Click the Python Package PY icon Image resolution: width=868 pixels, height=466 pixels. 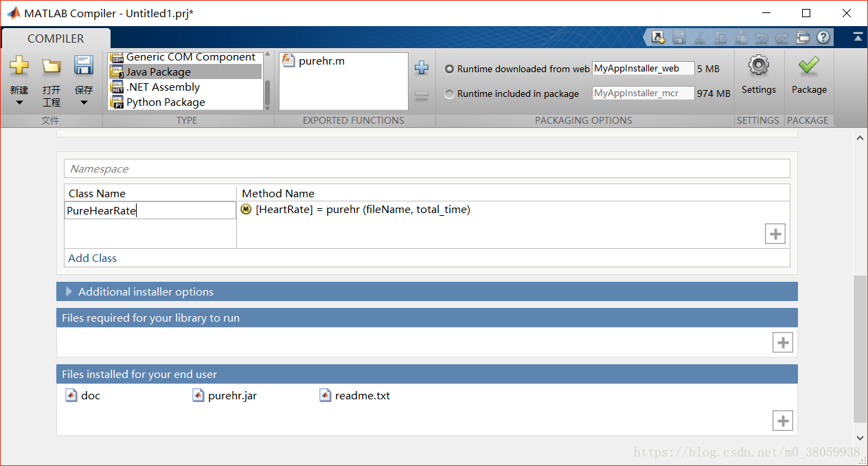click(117, 102)
